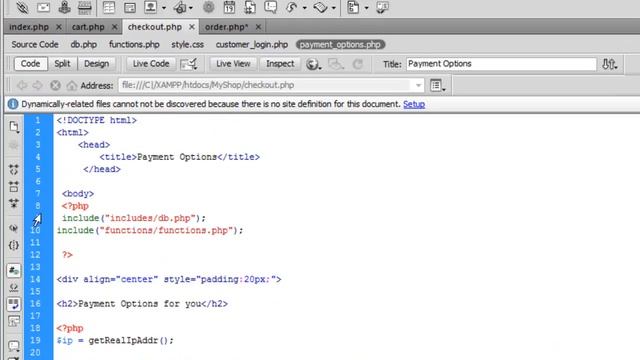Insert a Server-Side Include
640x360 pixels.
[x=250, y=7]
